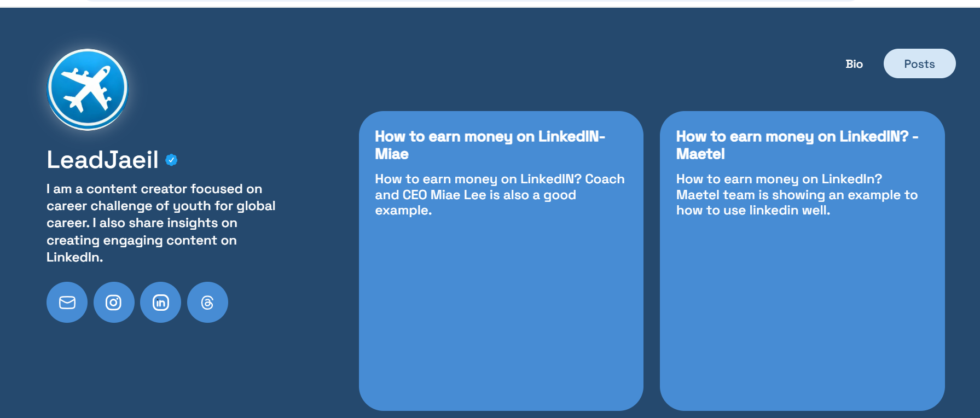Image resolution: width=980 pixels, height=418 pixels.
Task: Open the first post card's empty area
Action: point(501,315)
